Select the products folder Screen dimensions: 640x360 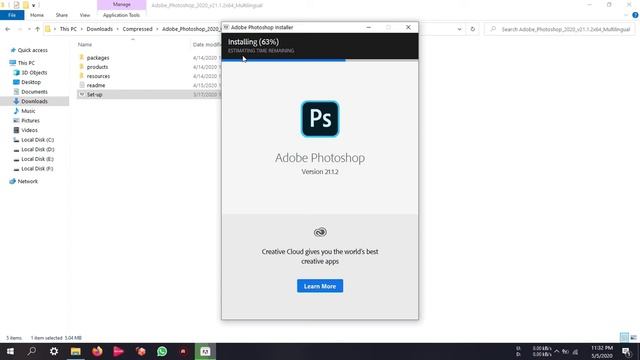click(x=98, y=67)
